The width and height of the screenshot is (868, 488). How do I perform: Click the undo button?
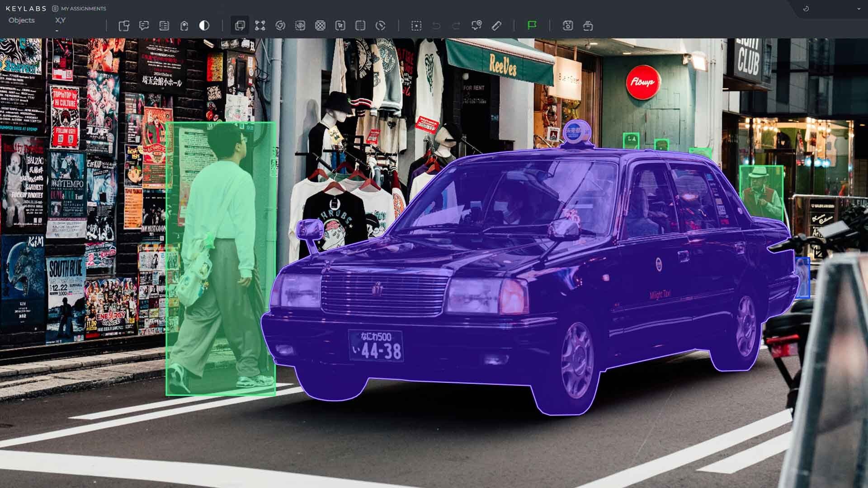(435, 25)
